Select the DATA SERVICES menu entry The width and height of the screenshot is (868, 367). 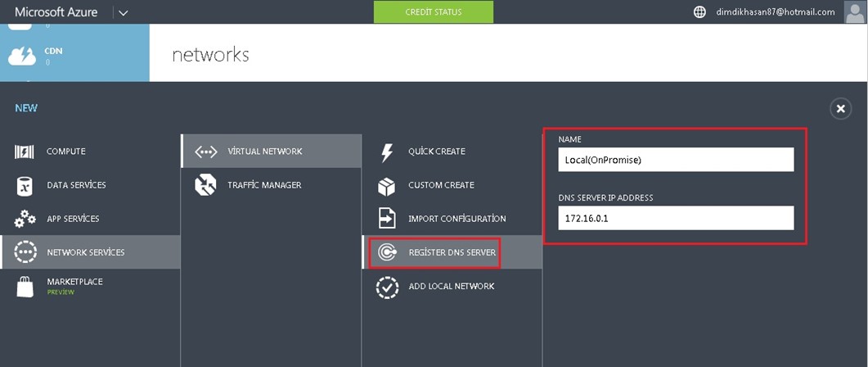(90, 185)
